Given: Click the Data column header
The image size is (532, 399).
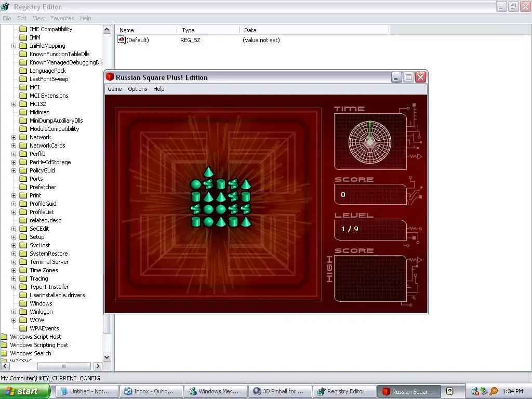Looking at the screenshot, I should (314, 30).
